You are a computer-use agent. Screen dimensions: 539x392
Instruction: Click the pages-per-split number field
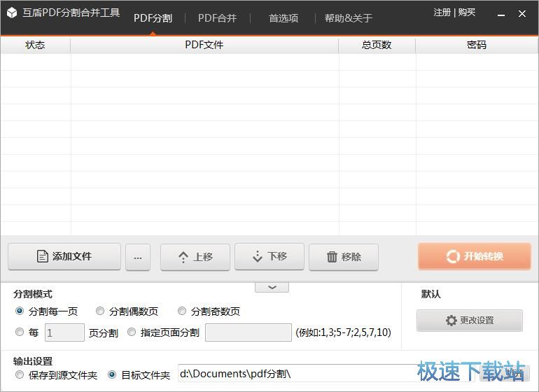click(64, 332)
